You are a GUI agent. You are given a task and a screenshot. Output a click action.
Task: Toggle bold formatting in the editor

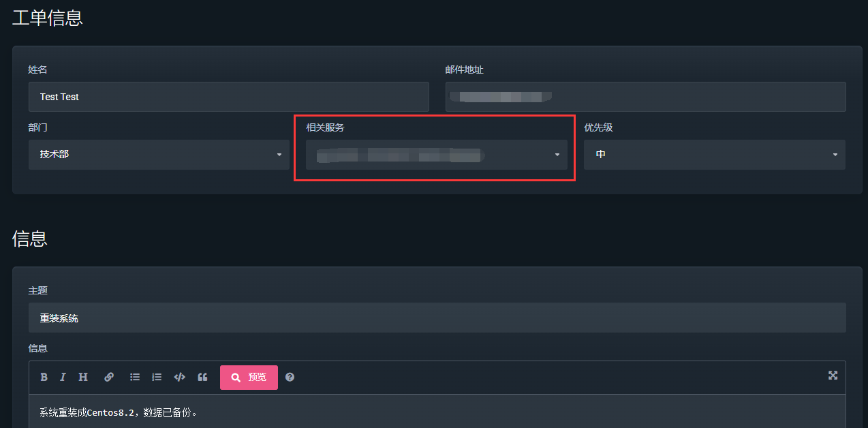44,377
